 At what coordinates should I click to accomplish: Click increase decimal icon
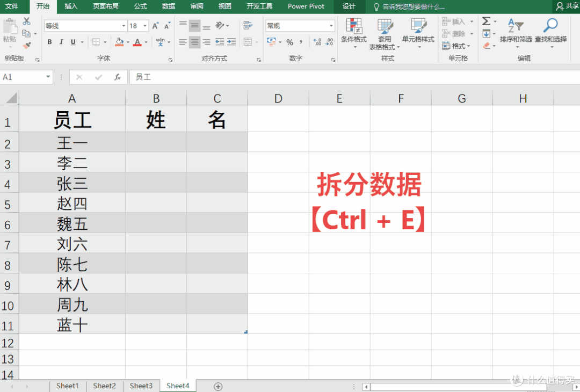click(x=317, y=42)
